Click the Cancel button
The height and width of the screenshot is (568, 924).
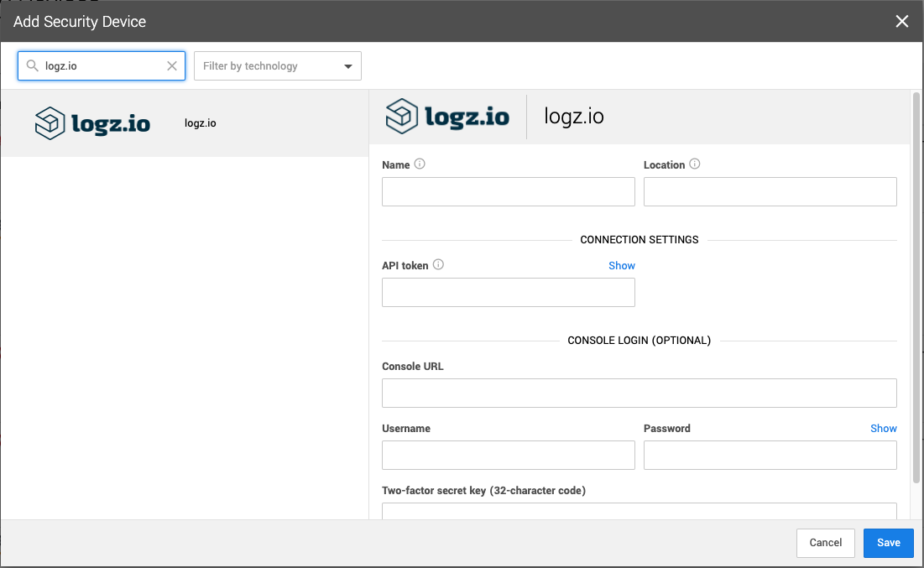tap(825, 543)
